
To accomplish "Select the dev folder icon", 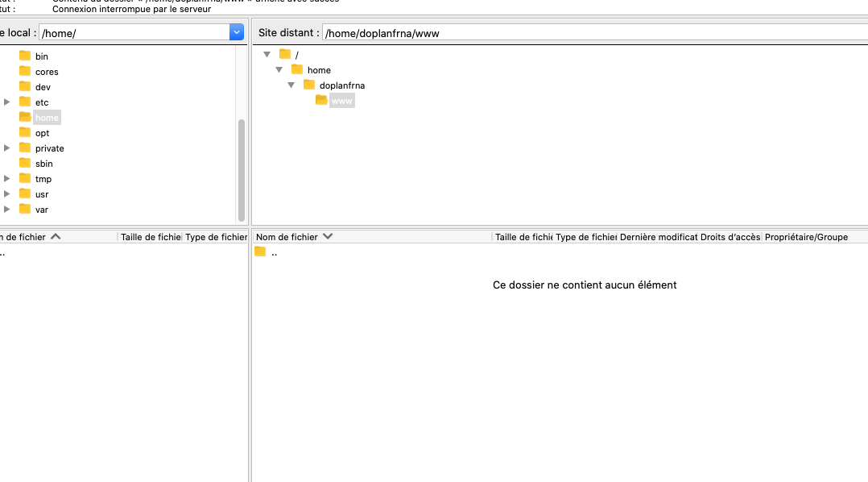I will click(25, 86).
